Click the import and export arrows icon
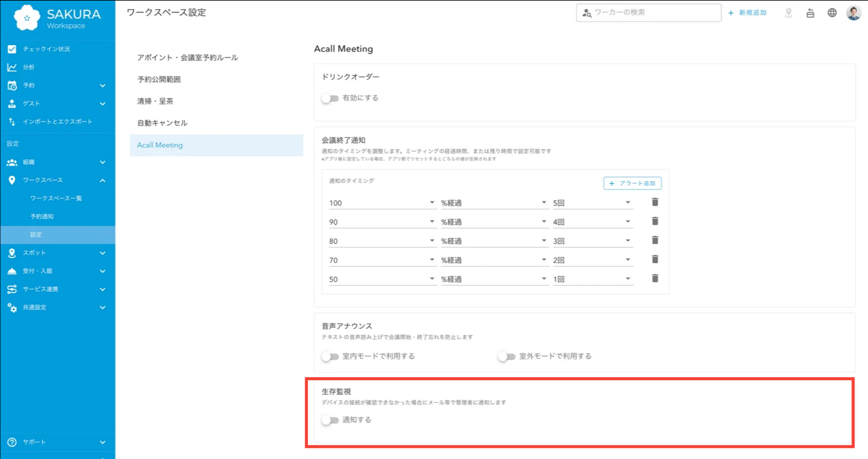The image size is (868, 459). point(12,121)
